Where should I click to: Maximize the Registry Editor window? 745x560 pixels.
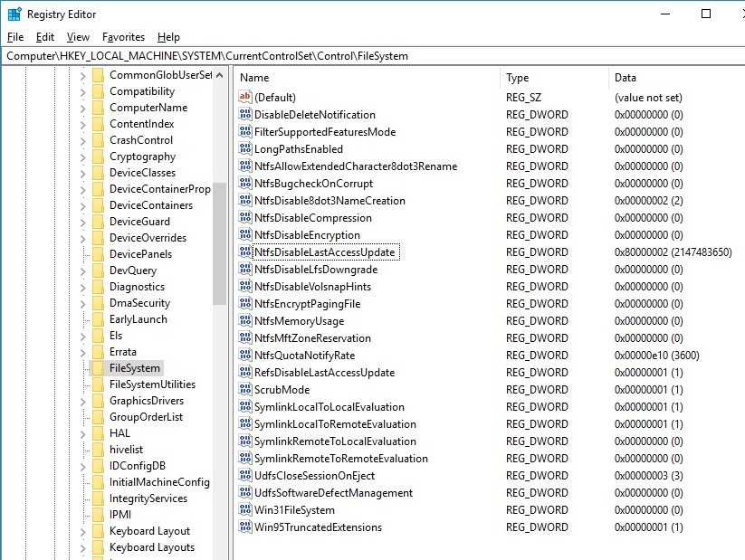(706, 14)
